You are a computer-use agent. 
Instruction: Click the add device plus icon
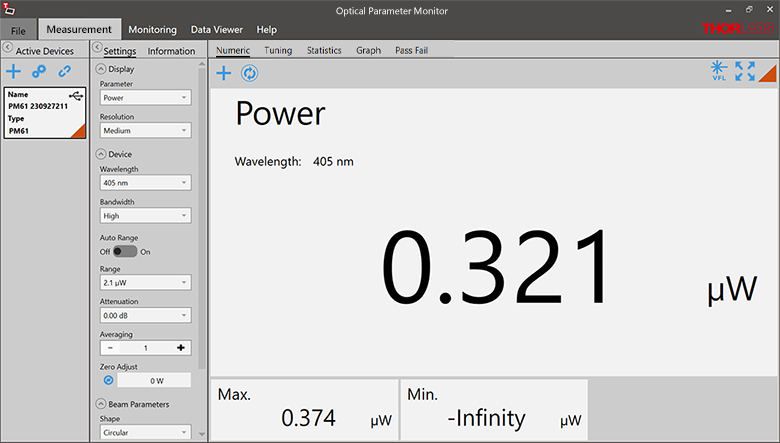click(x=14, y=71)
